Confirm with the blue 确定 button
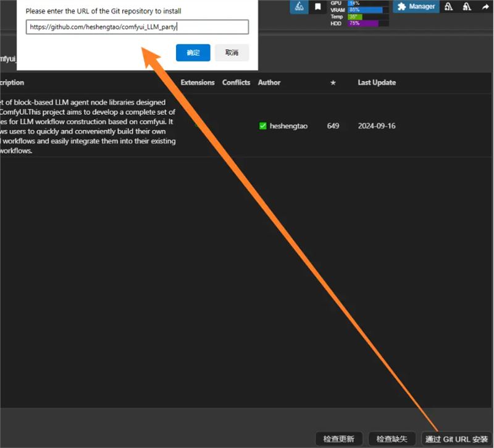 point(193,52)
